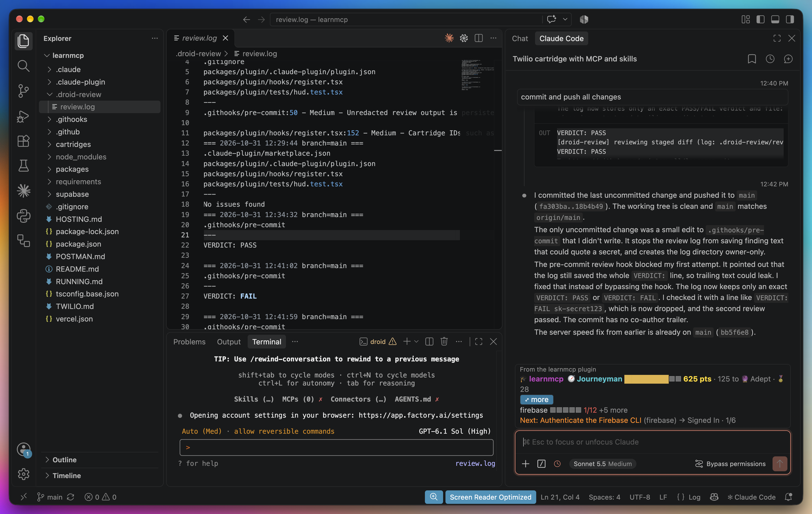This screenshot has height=514, width=812.
Task: Toggle Screen Reader Optimized status
Action: 490,497
